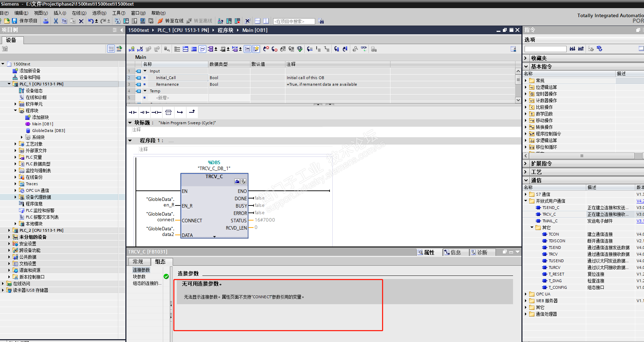The image size is (644, 342).
Task: Click the save project disk icon
Action: tap(15, 21)
